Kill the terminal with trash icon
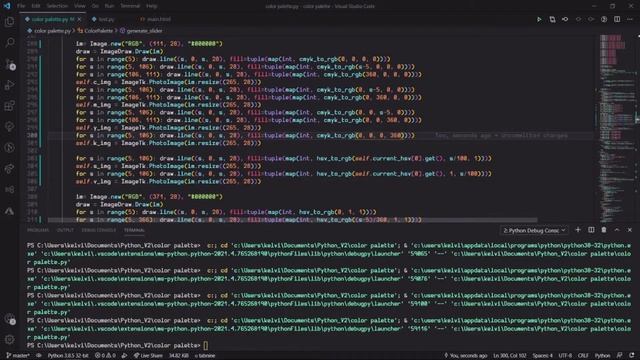 (604, 230)
